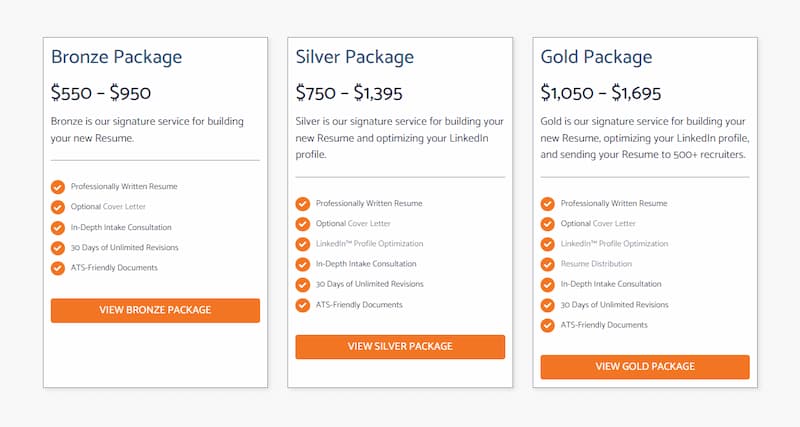Click the View Bronze Package button

point(155,310)
